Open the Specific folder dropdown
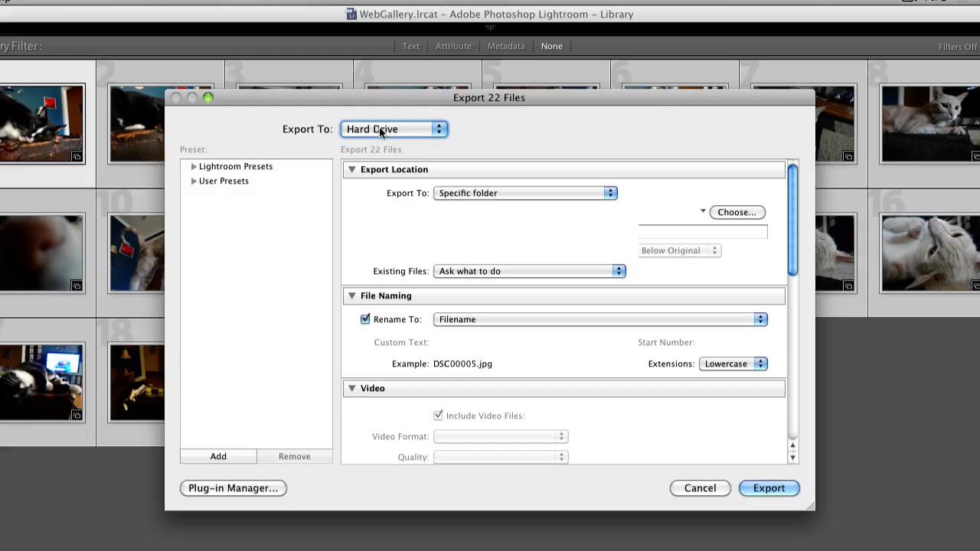Screen dimensions: 980x551 pyautogui.click(x=525, y=193)
